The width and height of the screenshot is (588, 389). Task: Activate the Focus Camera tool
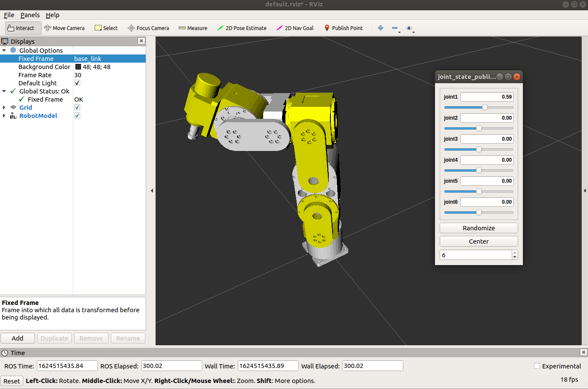(x=148, y=28)
